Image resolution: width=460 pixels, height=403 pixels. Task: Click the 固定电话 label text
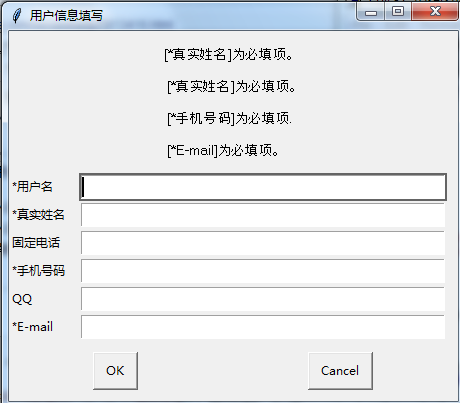click(36, 243)
